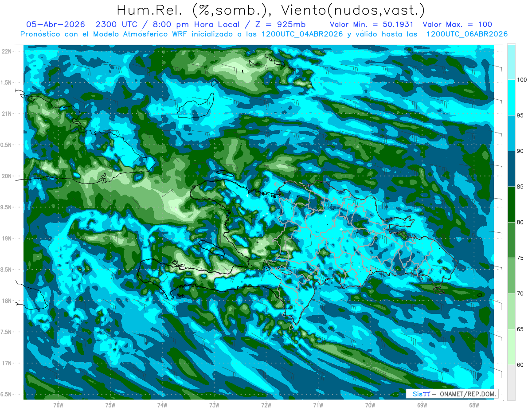This screenshot has width=532, height=411.
Task: Select the 18N latitude axis label
Action: tap(7, 301)
